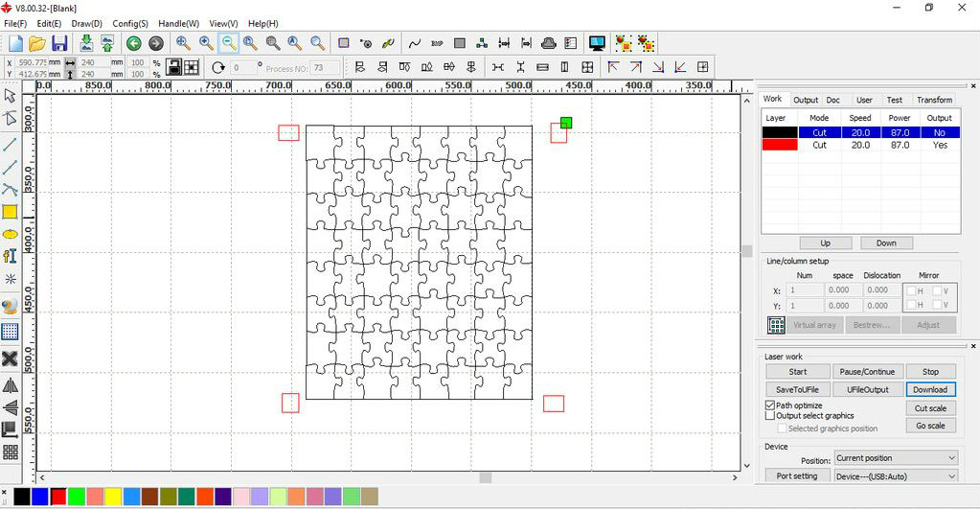Enable Output select graphics checkbox

coord(770,415)
